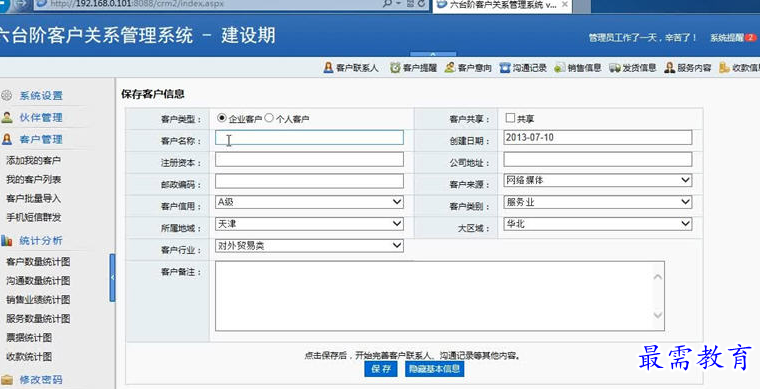Click the 客户管理 sidebar icon
The image size is (760, 389).
tap(7, 140)
